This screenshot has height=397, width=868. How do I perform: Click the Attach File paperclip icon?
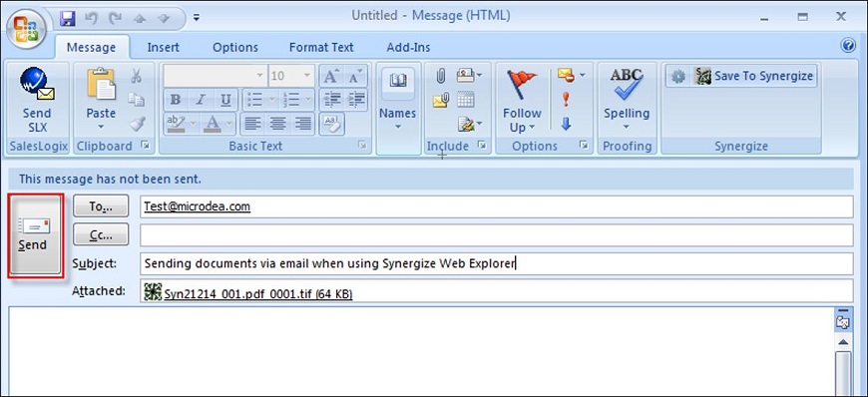point(441,76)
